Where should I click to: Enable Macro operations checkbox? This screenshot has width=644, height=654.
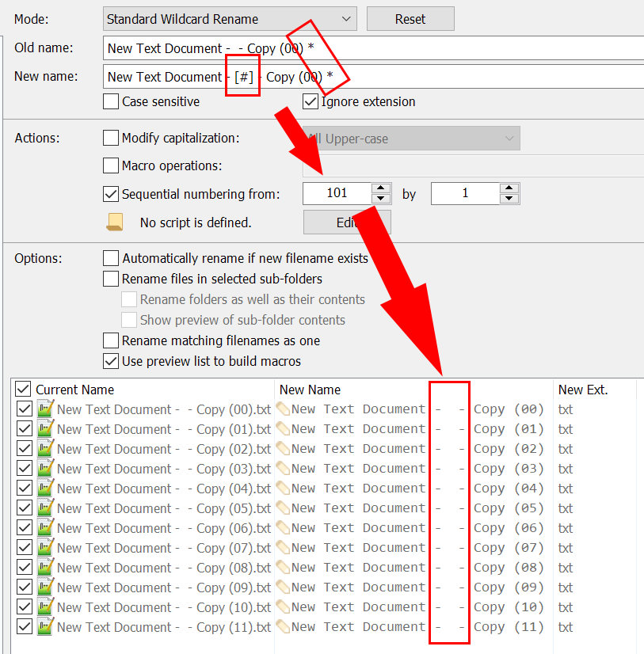[111, 165]
